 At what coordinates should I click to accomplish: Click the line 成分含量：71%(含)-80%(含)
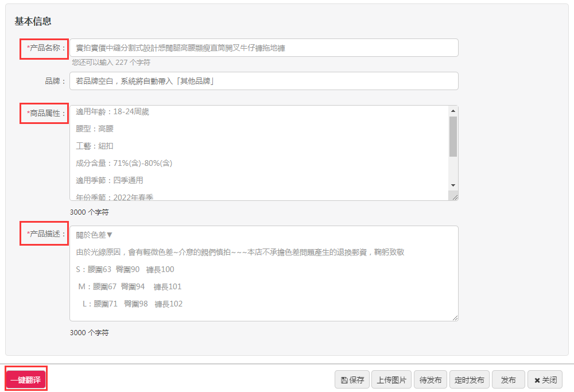point(124,163)
